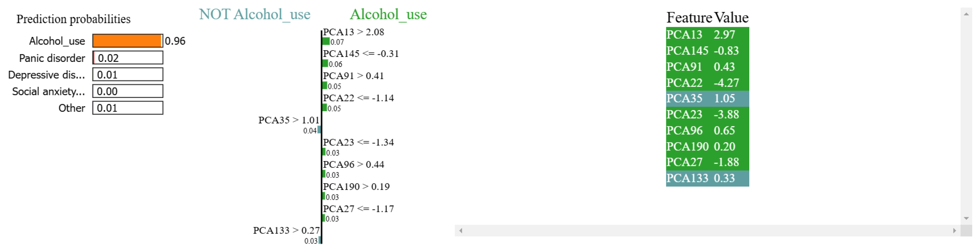Click the horizontal scrollbar track
Screen dimensions: 980x252
coord(708,231)
